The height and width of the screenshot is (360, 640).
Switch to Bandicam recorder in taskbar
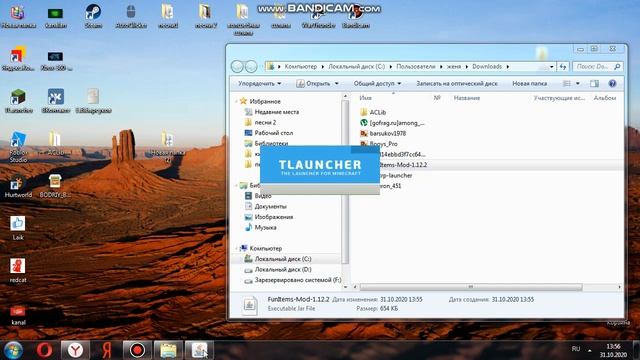(137, 350)
